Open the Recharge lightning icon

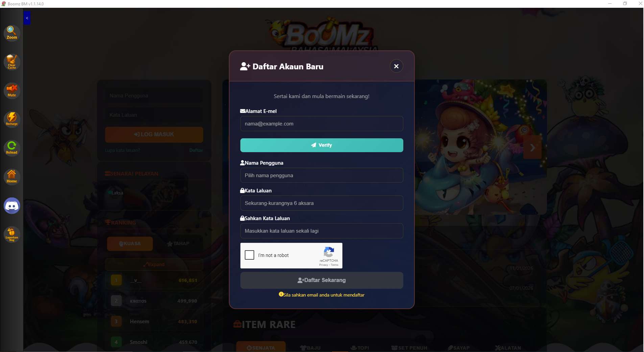[x=12, y=119]
